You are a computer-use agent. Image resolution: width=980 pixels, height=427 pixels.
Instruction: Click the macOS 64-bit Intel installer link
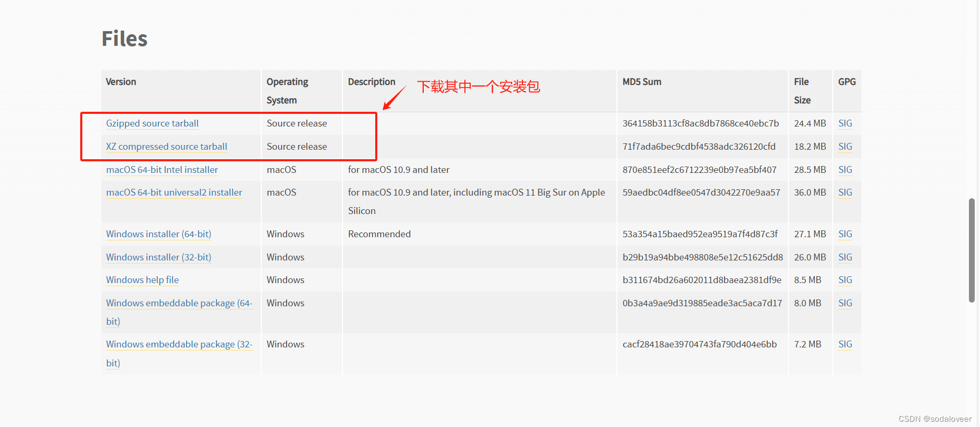point(161,170)
